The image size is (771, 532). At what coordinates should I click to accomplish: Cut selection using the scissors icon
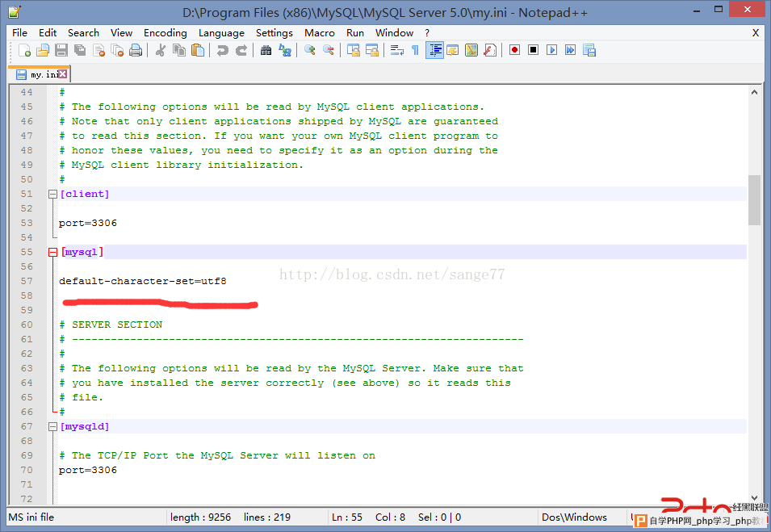pos(161,50)
